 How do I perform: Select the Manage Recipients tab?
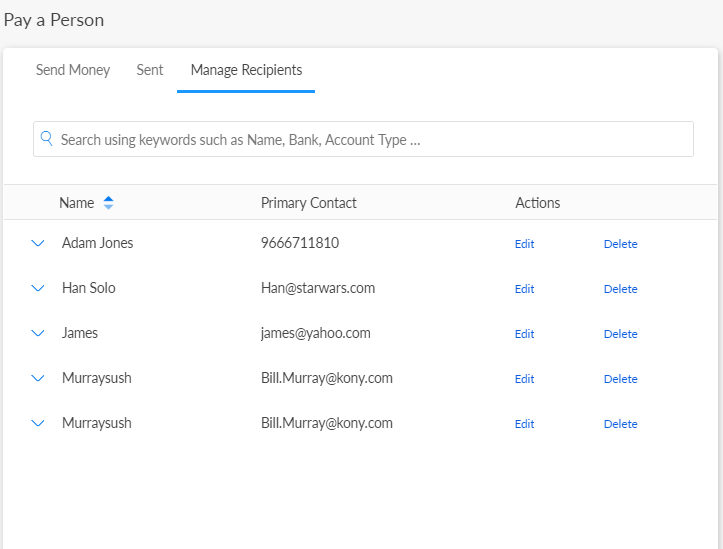pos(246,70)
